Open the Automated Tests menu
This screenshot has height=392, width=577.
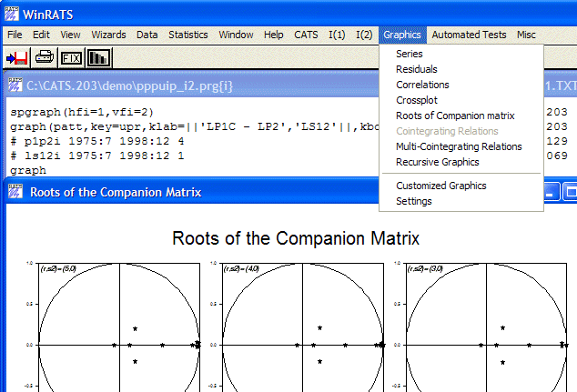pyautogui.click(x=468, y=35)
